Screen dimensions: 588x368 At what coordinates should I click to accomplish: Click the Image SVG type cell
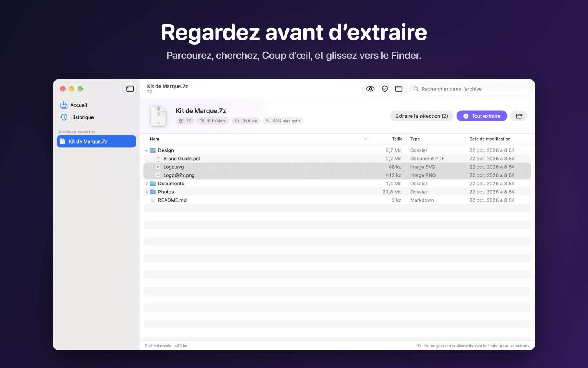coord(423,167)
